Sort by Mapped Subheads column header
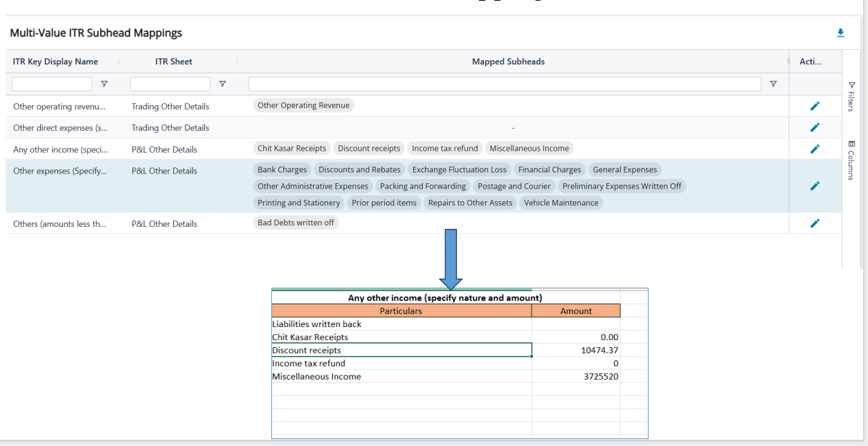 click(x=508, y=62)
